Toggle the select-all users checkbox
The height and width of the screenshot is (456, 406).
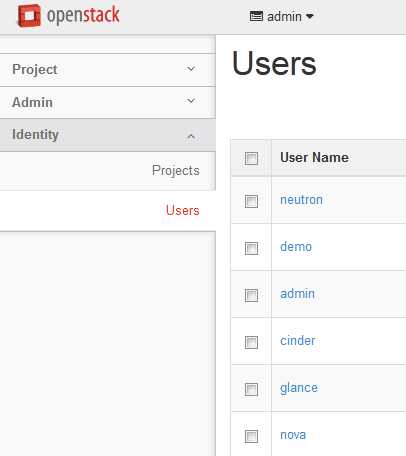251,158
